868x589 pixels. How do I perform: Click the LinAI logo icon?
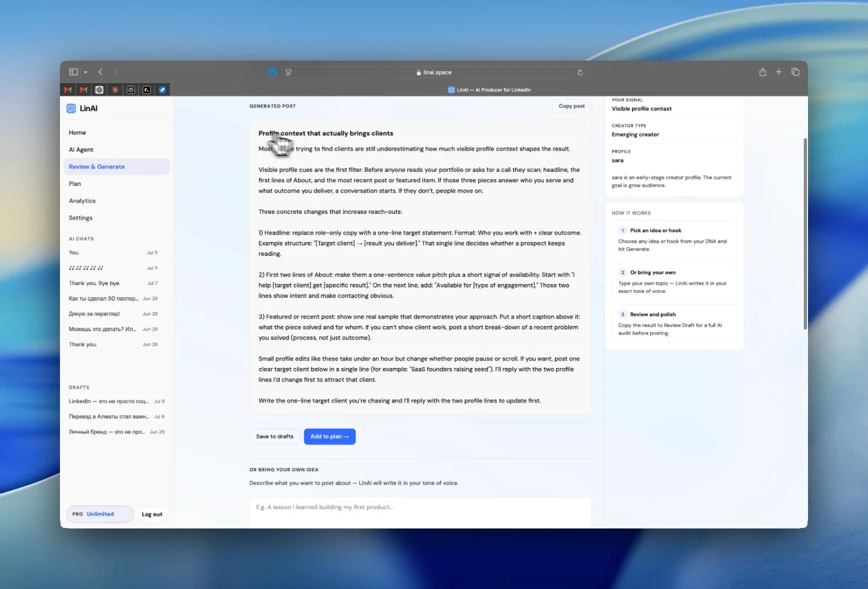71,109
